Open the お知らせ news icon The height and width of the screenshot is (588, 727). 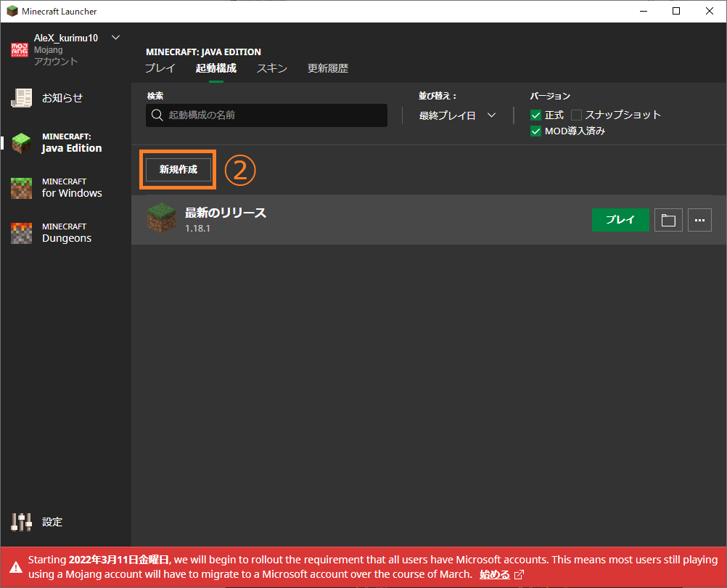pos(21,98)
